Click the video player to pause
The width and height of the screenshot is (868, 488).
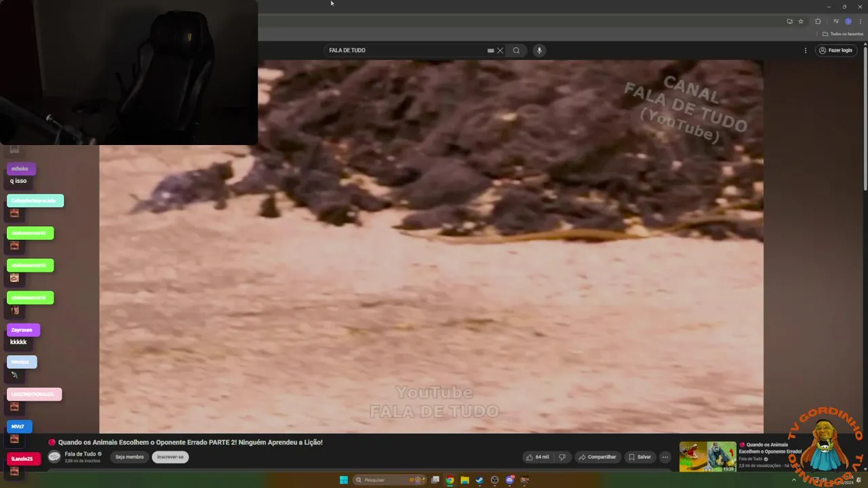[431, 247]
